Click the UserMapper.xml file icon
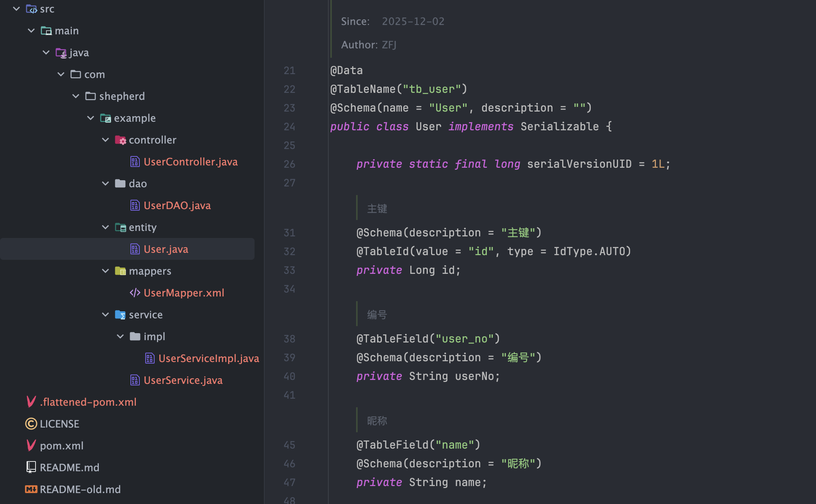The height and width of the screenshot is (504, 816). point(135,293)
